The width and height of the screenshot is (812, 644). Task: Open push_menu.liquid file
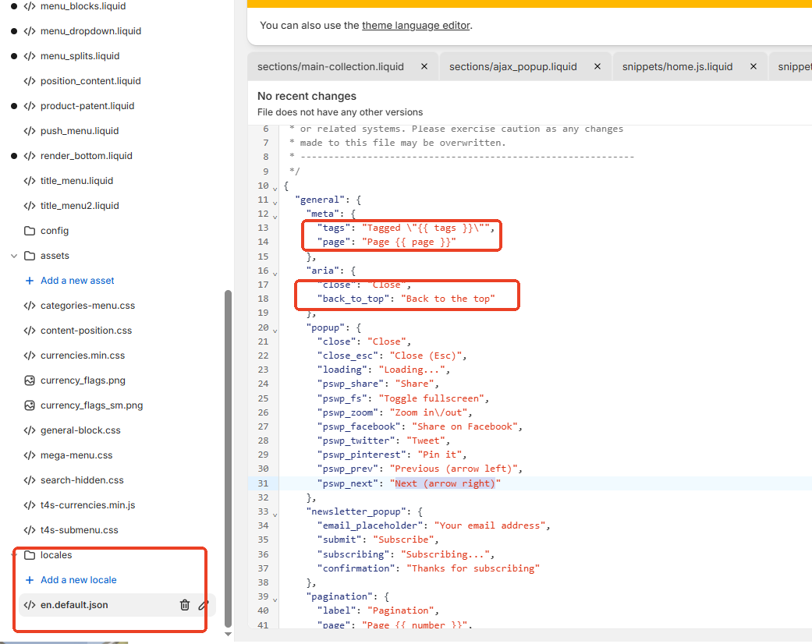(80, 131)
